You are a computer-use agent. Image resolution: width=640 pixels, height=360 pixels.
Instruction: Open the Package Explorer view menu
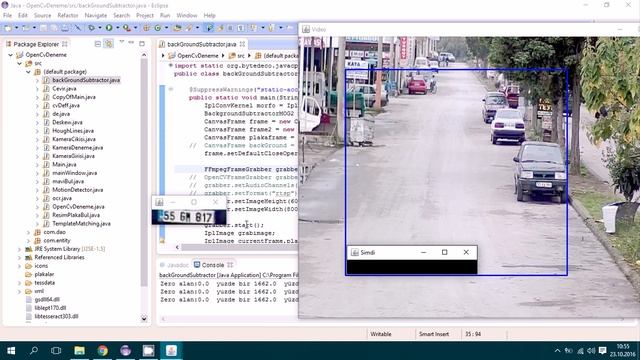pos(121,42)
